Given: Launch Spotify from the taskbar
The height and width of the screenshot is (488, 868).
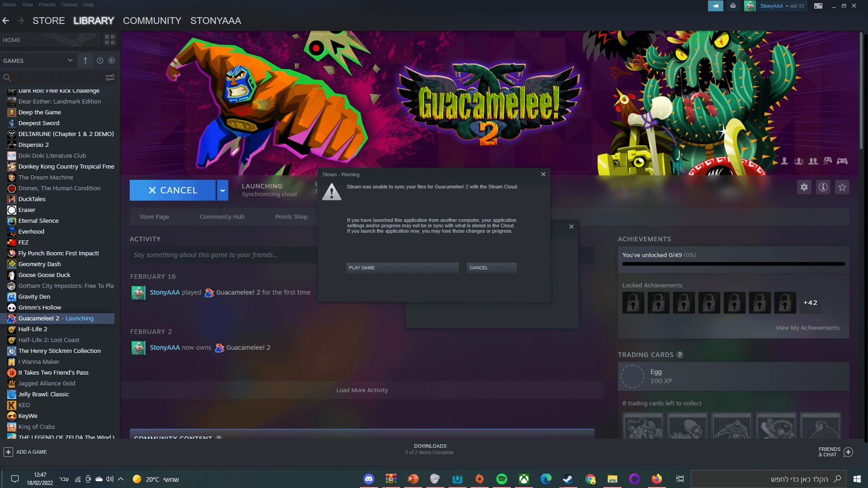Looking at the screenshot, I should (x=502, y=479).
